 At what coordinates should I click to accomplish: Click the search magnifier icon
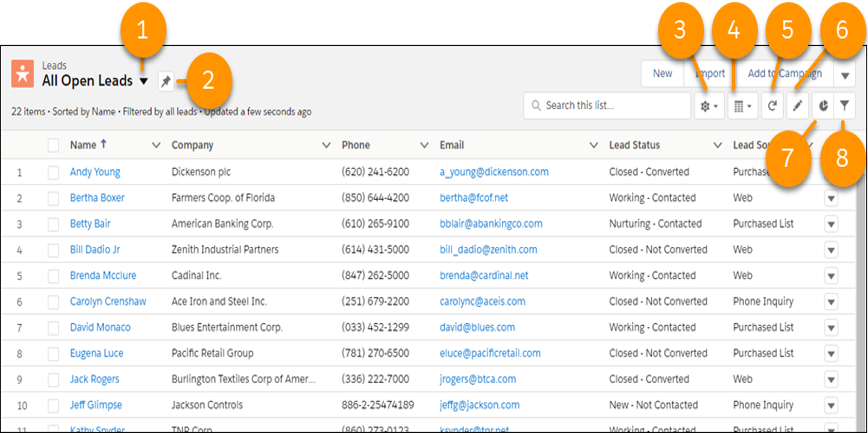click(536, 105)
